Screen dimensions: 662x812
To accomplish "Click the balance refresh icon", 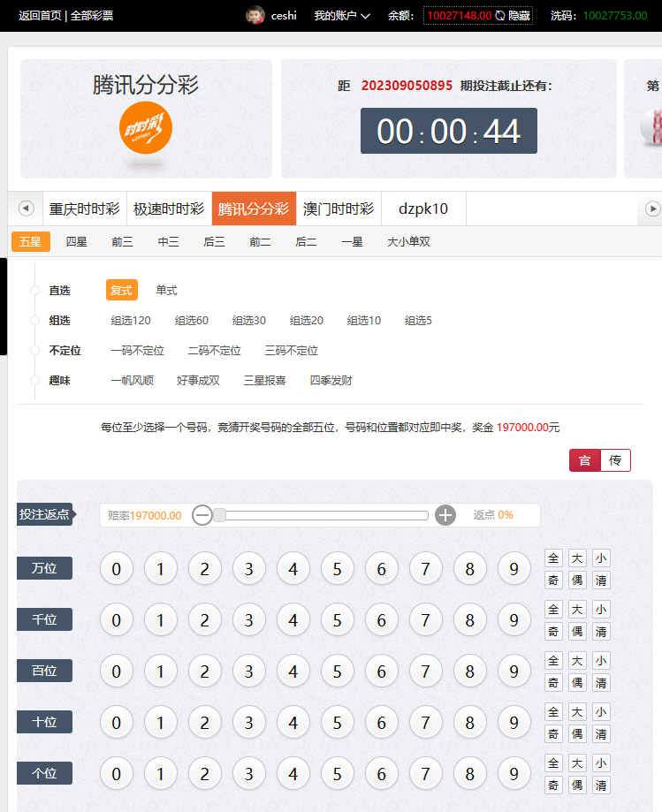I will click(x=500, y=16).
